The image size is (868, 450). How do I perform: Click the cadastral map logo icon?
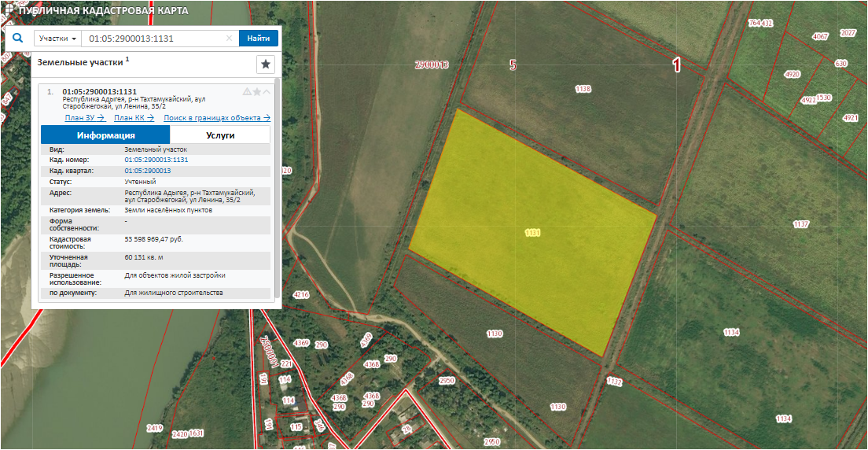8,10
